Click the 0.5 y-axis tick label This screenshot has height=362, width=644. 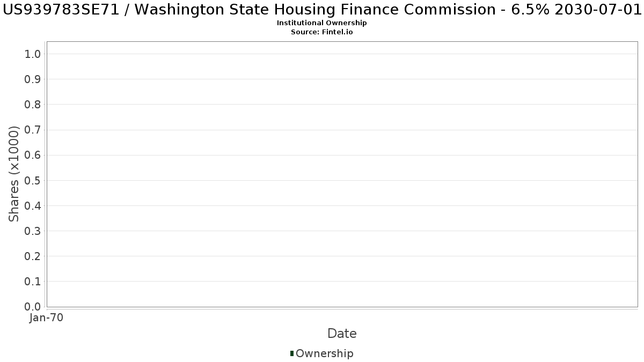pyautogui.click(x=33, y=180)
